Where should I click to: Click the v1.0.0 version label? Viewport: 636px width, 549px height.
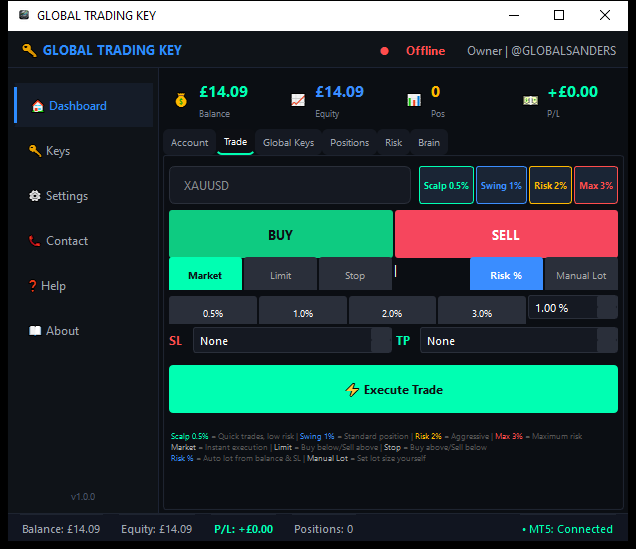tap(83, 497)
